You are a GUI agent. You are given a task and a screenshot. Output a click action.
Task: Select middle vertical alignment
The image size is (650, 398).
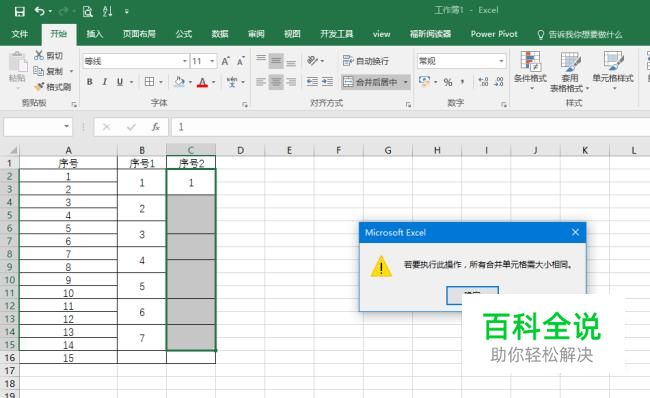coord(276,61)
